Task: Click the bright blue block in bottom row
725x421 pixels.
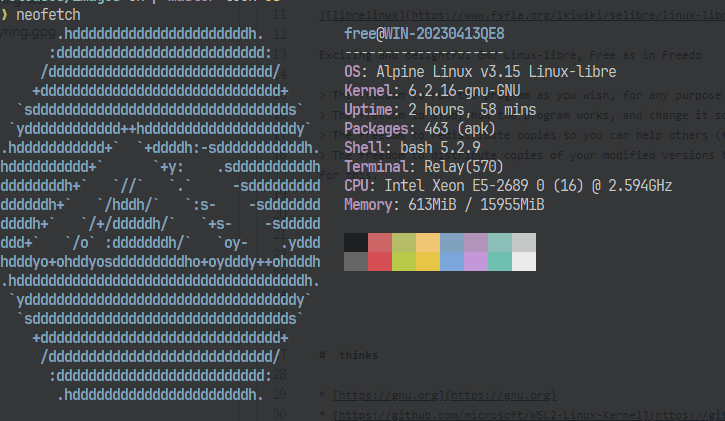Action: [452, 262]
